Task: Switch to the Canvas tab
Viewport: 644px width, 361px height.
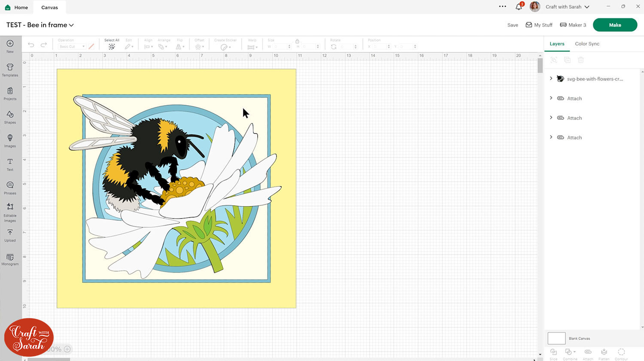Action: (x=49, y=7)
